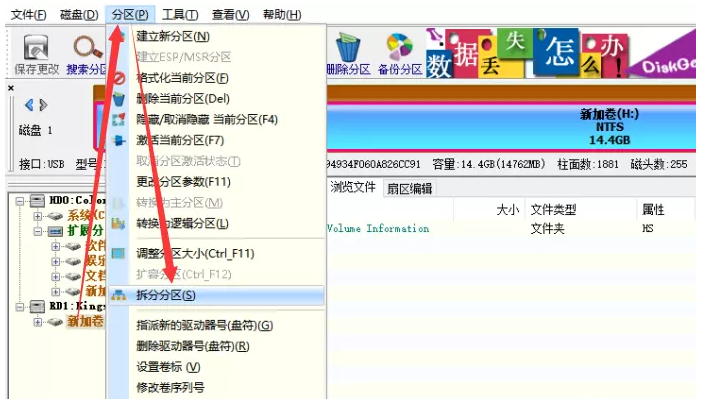The image size is (713, 399).
Task: Select 建立新分区(N) menu entry
Action: tap(217, 36)
